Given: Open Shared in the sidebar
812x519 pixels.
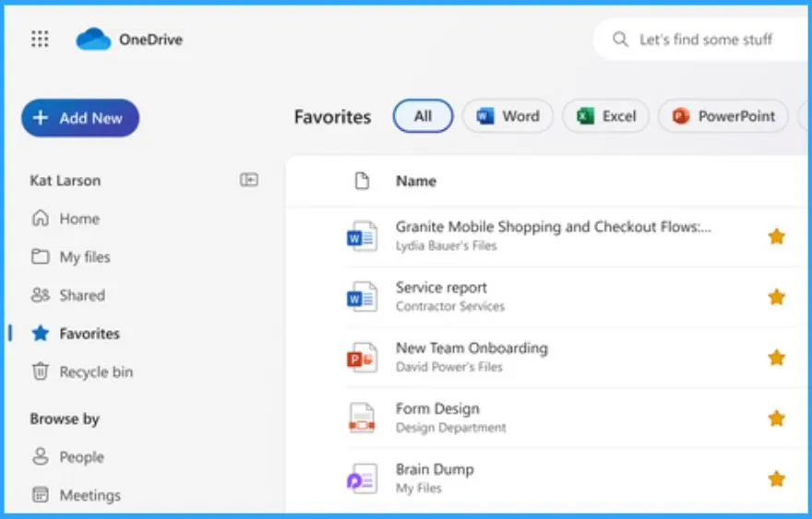Looking at the screenshot, I should 68,295.
